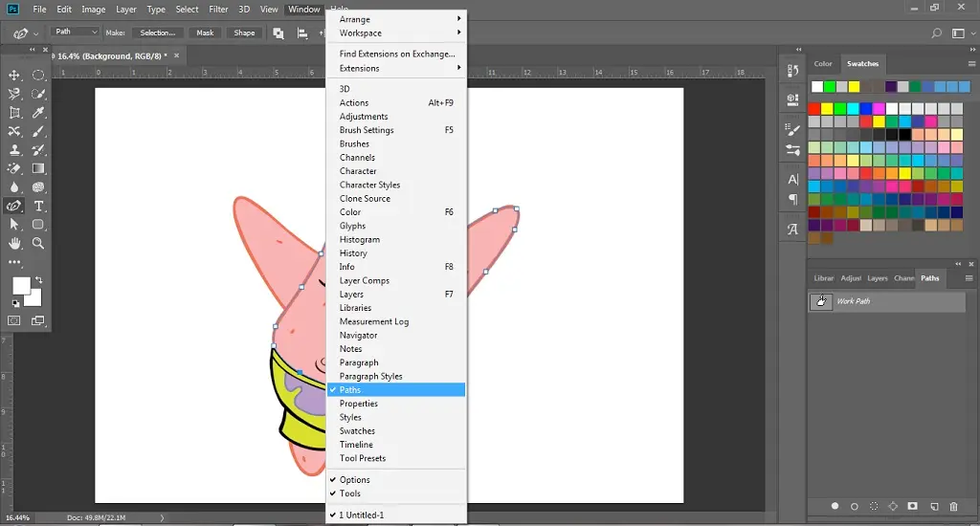Image resolution: width=980 pixels, height=526 pixels.
Task: Open Edit Toolbar three-dots icon
Action: [14, 262]
